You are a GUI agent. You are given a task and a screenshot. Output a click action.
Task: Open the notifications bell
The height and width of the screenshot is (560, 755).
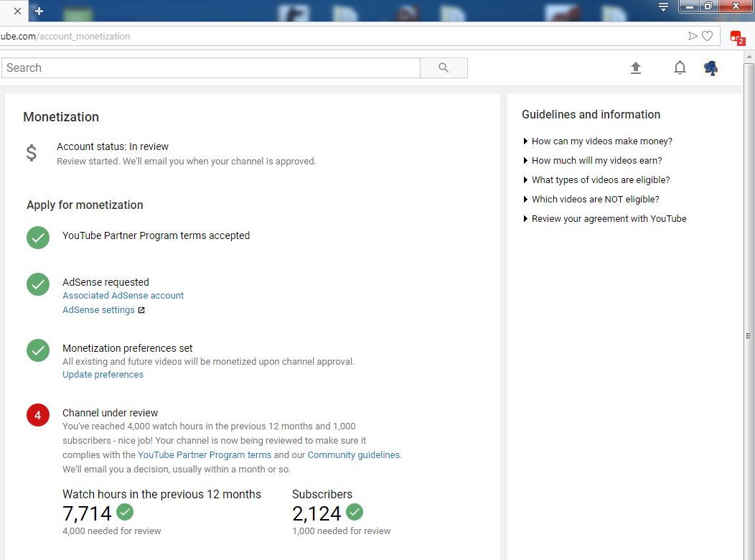[x=680, y=68]
